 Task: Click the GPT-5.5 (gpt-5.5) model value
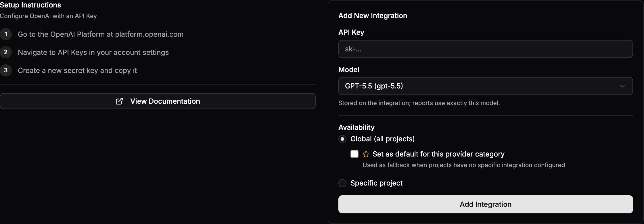coord(374,86)
